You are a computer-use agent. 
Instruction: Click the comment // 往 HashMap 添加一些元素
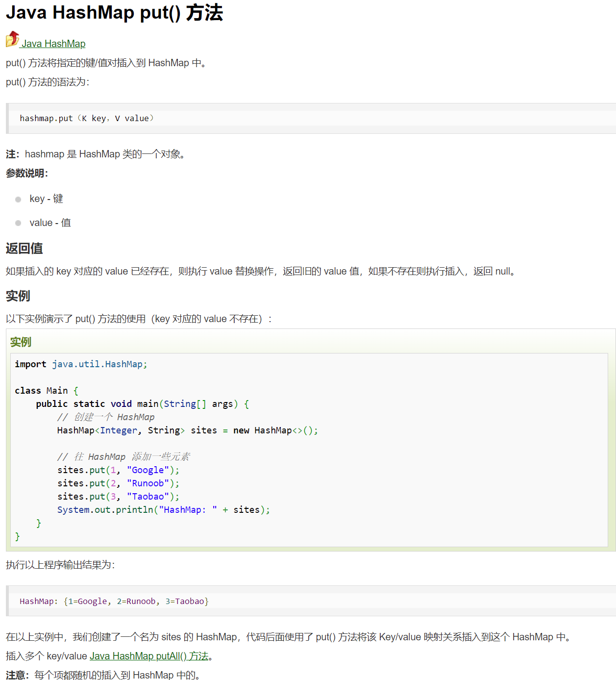[x=123, y=457]
